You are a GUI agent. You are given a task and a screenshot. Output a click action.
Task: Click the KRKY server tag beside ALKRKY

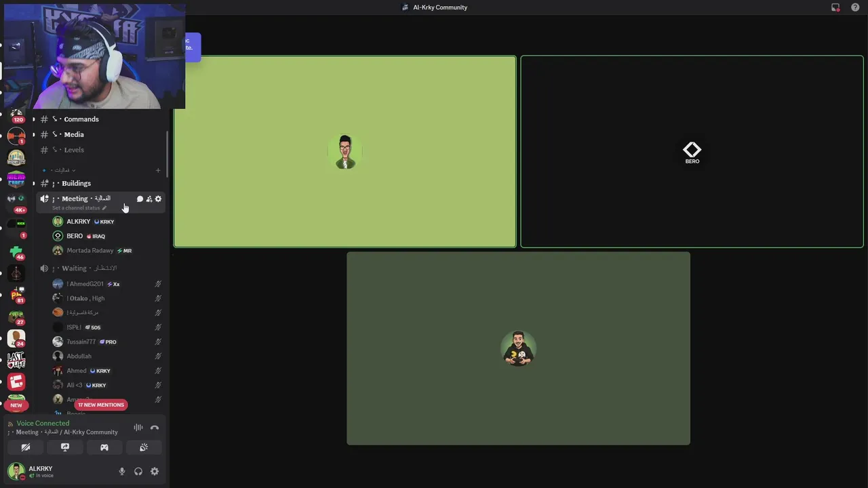click(104, 222)
